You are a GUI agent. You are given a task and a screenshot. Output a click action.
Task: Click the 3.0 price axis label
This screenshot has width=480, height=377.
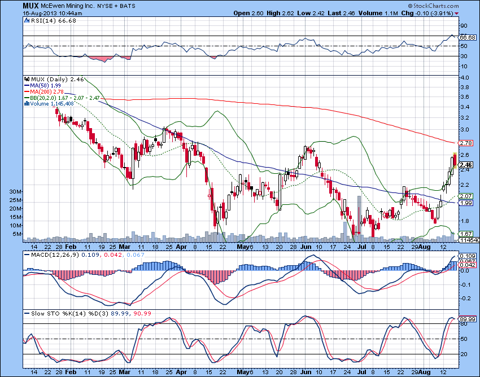click(465, 130)
